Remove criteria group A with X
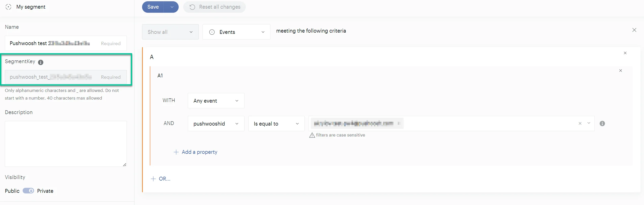The height and width of the screenshot is (205, 644). [x=625, y=53]
